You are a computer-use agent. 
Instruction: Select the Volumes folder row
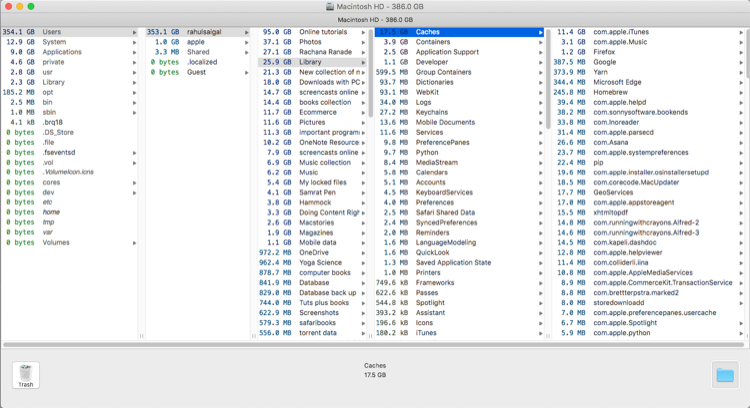pos(69,243)
